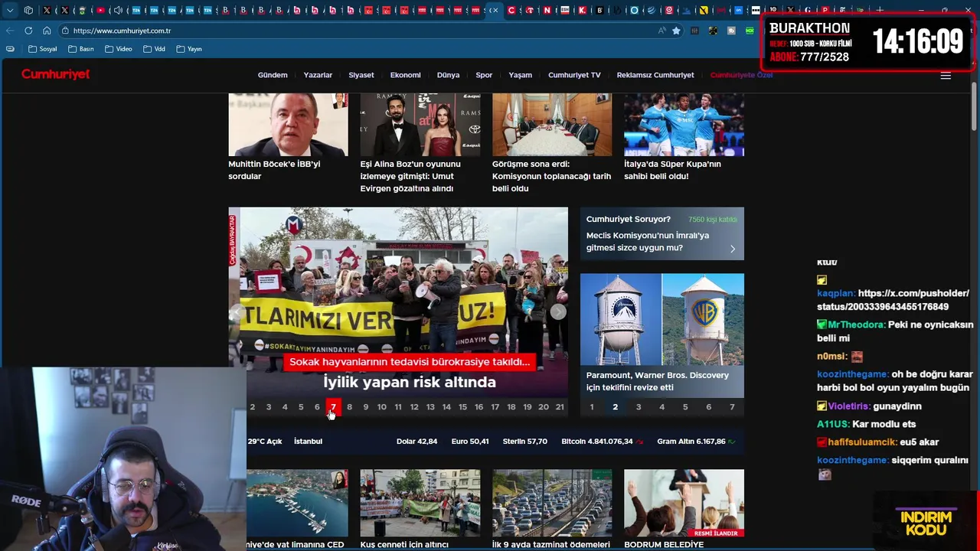980x551 pixels.
Task: Open the Yazarlar menu section
Action: point(318,75)
